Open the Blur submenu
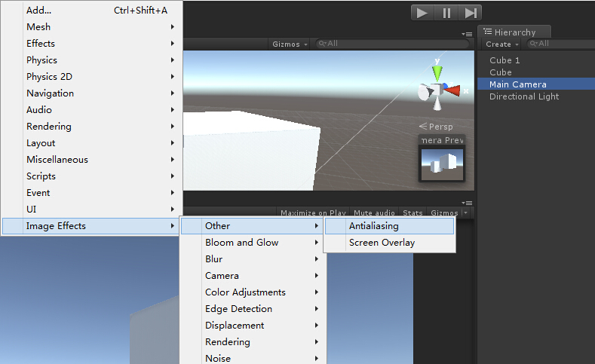Viewport: 595px width, 364px height. tap(253, 259)
